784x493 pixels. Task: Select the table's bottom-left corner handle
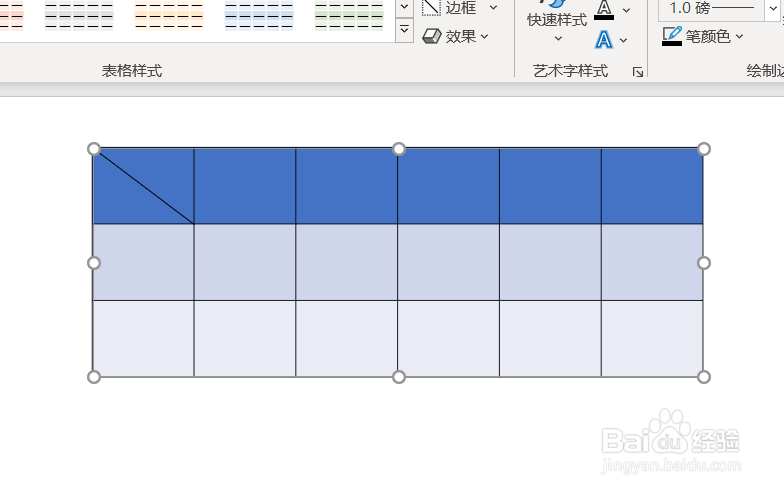[x=94, y=377]
